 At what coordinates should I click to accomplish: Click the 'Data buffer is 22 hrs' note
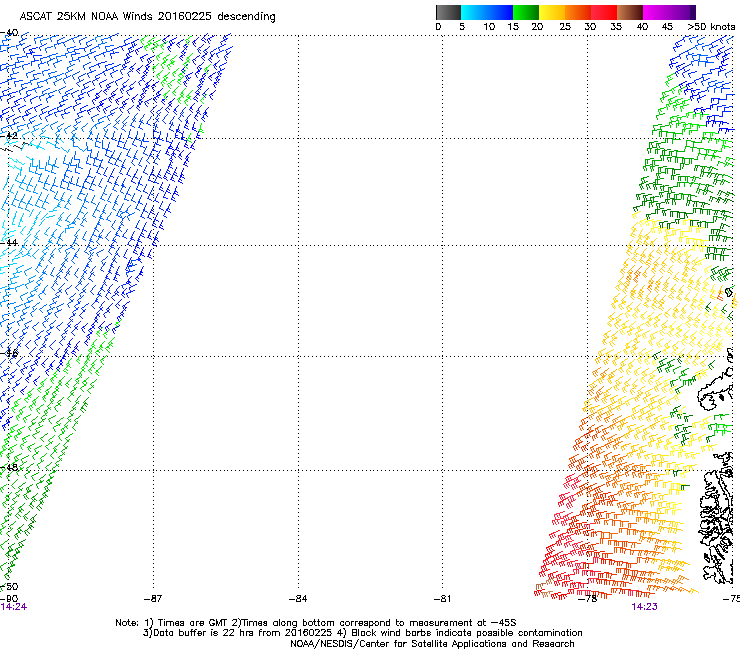click(x=362, y=633)
